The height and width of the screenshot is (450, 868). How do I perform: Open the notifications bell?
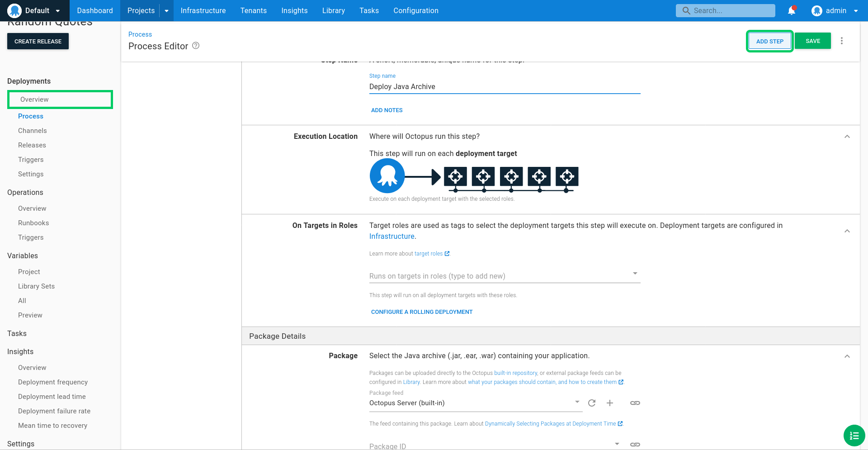pyautogui.click(x=792, y=10)
